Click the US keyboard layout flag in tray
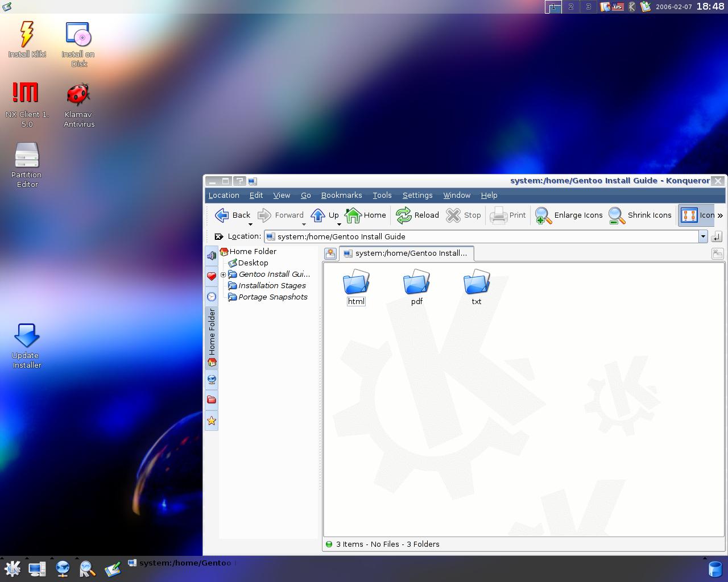728x582 pixels. point(618,7)
